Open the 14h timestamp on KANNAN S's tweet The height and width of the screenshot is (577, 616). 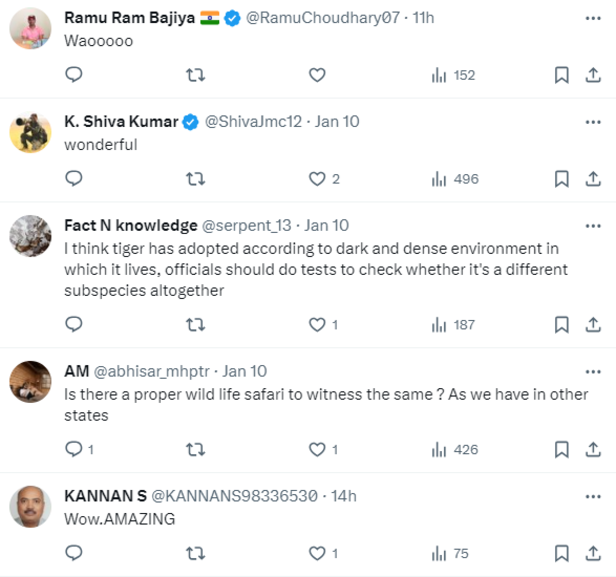pyautogui.click(x=343, y=495)
